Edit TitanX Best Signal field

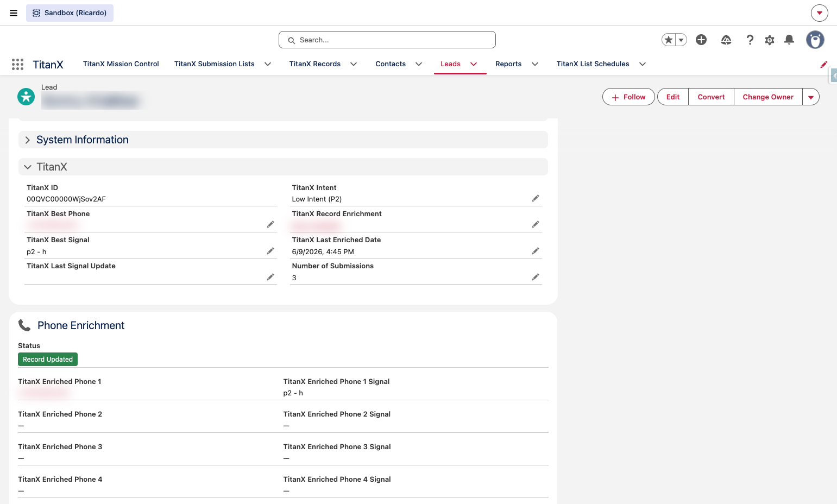[x=270, y=251]
